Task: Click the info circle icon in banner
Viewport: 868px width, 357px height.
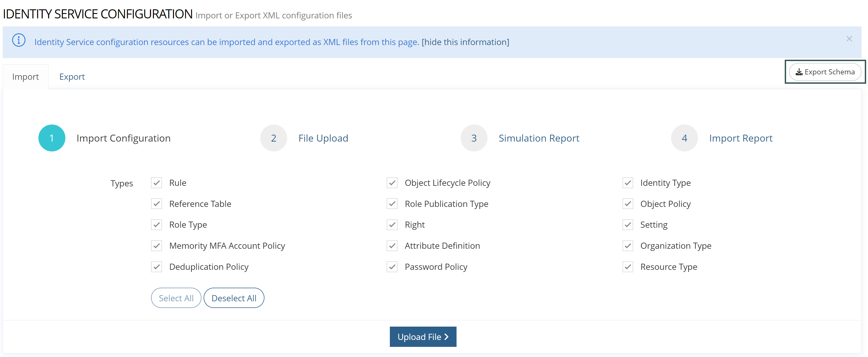Action: (x=19, y=41)
